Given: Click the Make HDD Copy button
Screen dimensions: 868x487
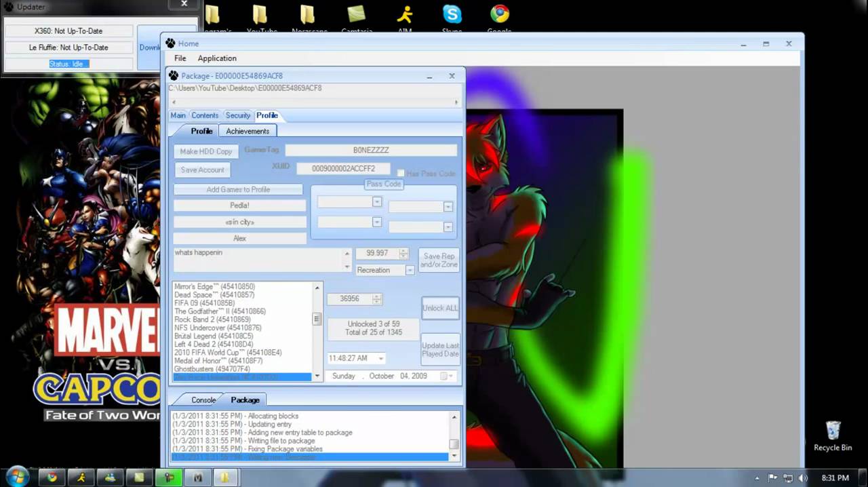Looking at the screenshot, I should (206, 151).
